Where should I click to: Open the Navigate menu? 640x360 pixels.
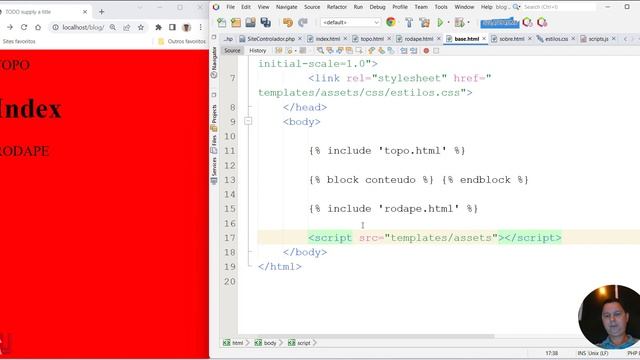pyautogui.click(x=287, y=7)
